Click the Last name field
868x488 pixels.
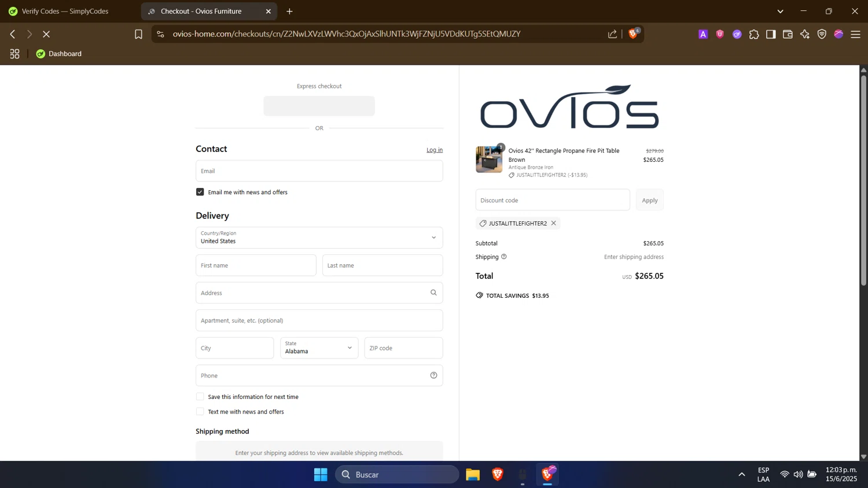click(382, 265)
